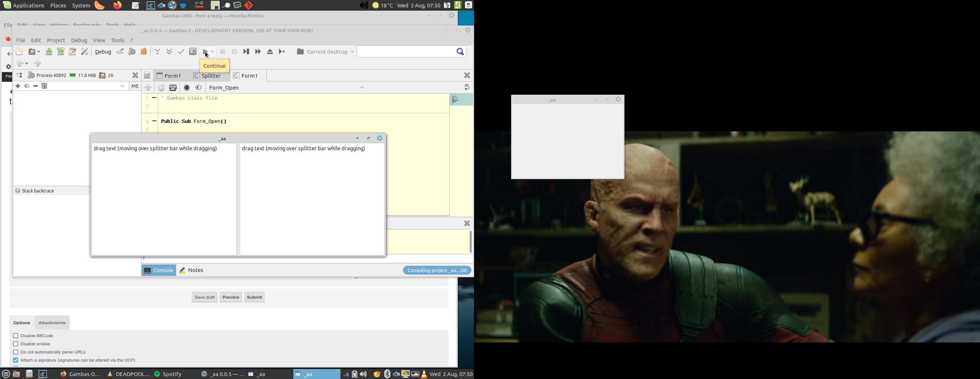Open the project properties tools icon

click(x=85, y=52)
